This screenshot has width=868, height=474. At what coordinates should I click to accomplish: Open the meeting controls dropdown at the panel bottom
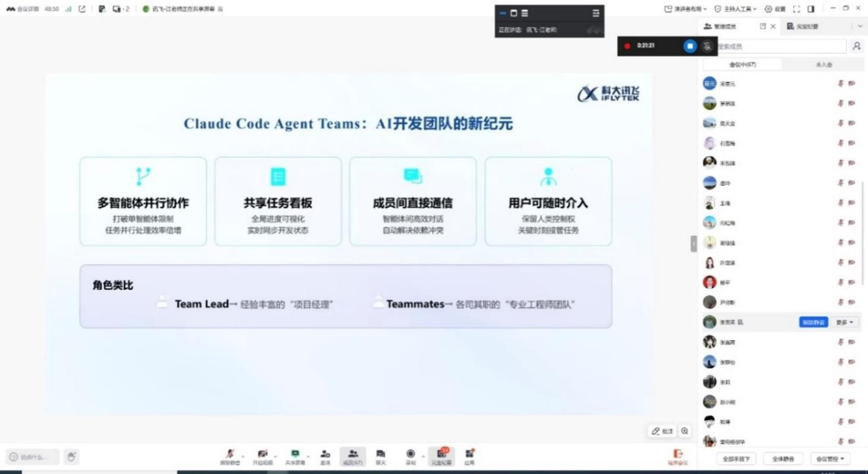pos(829,459)
